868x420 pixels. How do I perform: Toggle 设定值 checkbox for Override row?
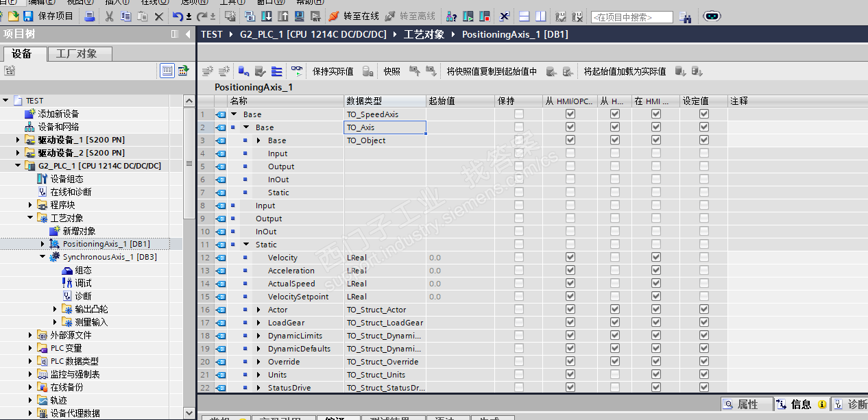(704, 362)
